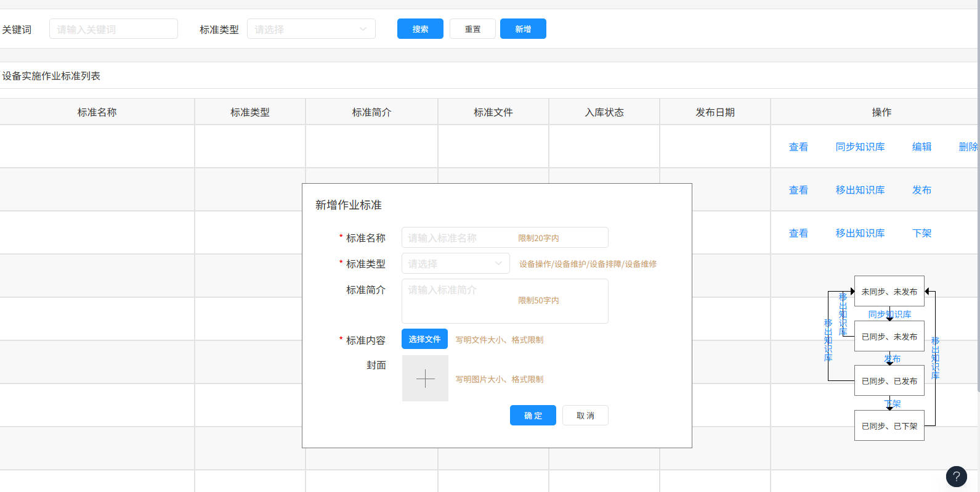Click the 选择文件 button

coord(424,339)
